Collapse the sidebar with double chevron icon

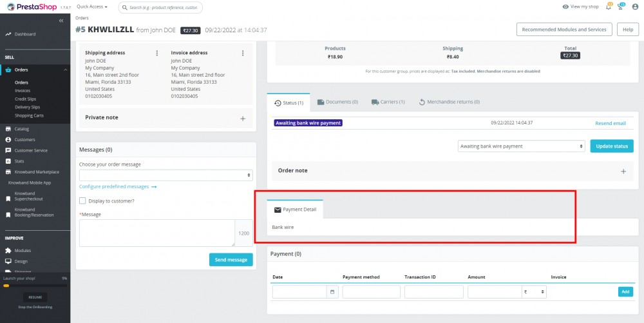tap(61, 21)
